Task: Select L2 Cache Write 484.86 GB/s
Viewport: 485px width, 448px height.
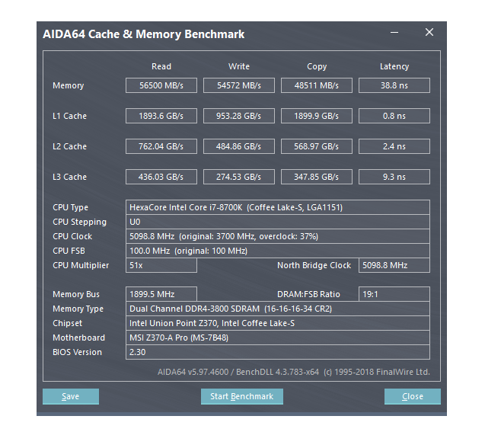Action: pos(239,146)
